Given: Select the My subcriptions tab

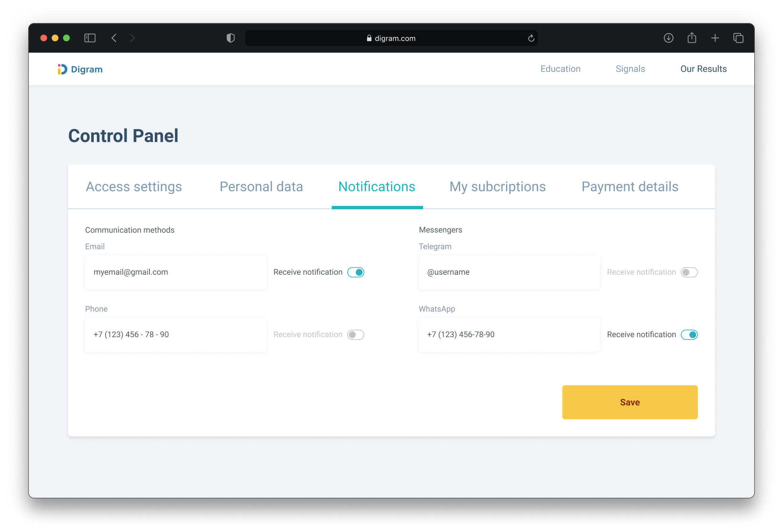Looking at the screenshot, I should coord(497,187).
